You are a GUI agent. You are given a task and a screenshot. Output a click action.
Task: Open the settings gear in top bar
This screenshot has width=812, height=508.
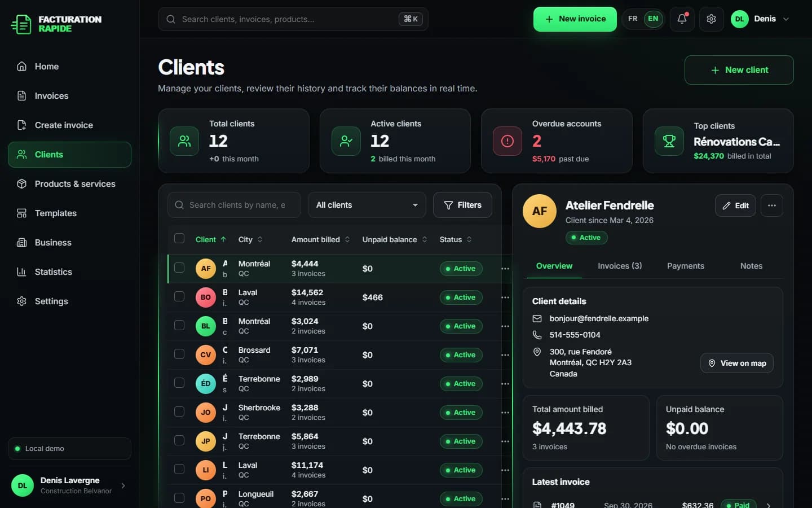click(x=711, y=19)
